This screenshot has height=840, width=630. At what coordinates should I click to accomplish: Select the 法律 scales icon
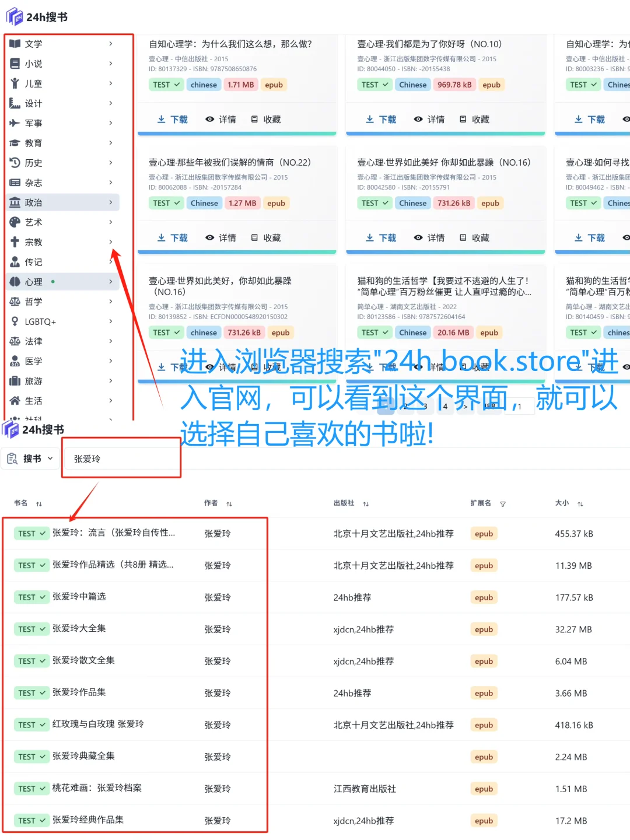[15, 341]
